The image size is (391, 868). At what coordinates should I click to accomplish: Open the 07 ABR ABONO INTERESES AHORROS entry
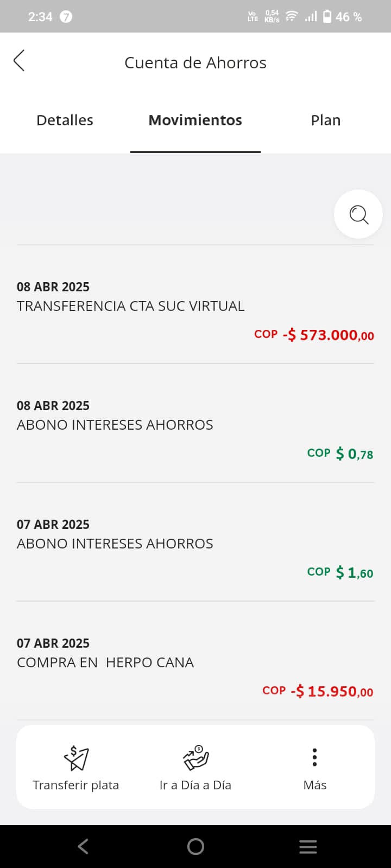click(115, 544)
